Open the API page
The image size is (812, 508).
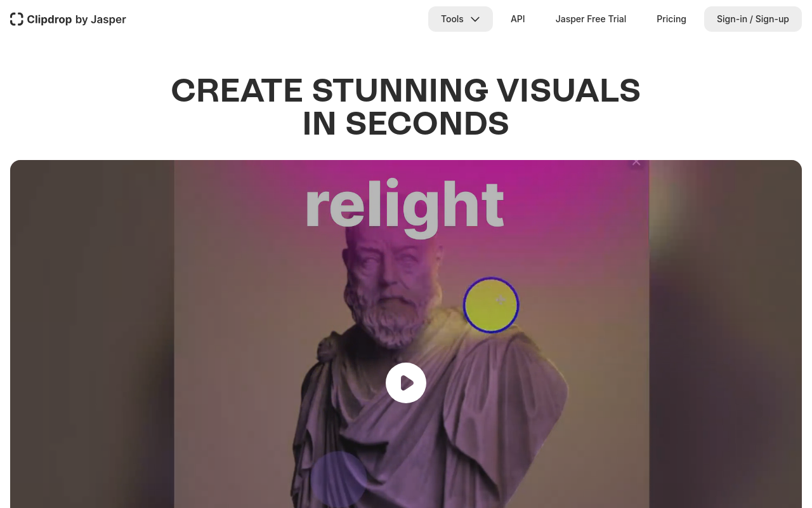pyautogui.click(x=518, y=19)
